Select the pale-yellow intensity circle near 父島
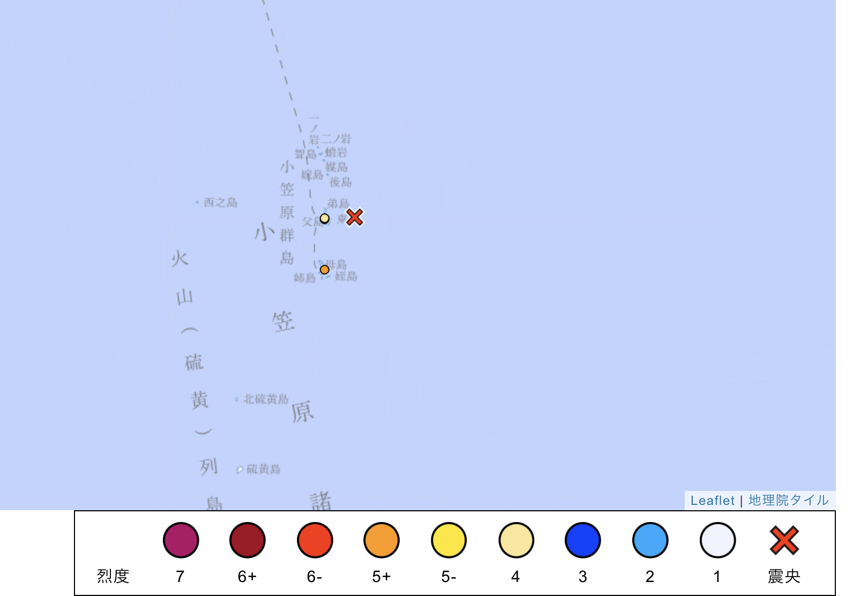Image resolution: width=868 pixels, height=596 pixels. (325, 218)
